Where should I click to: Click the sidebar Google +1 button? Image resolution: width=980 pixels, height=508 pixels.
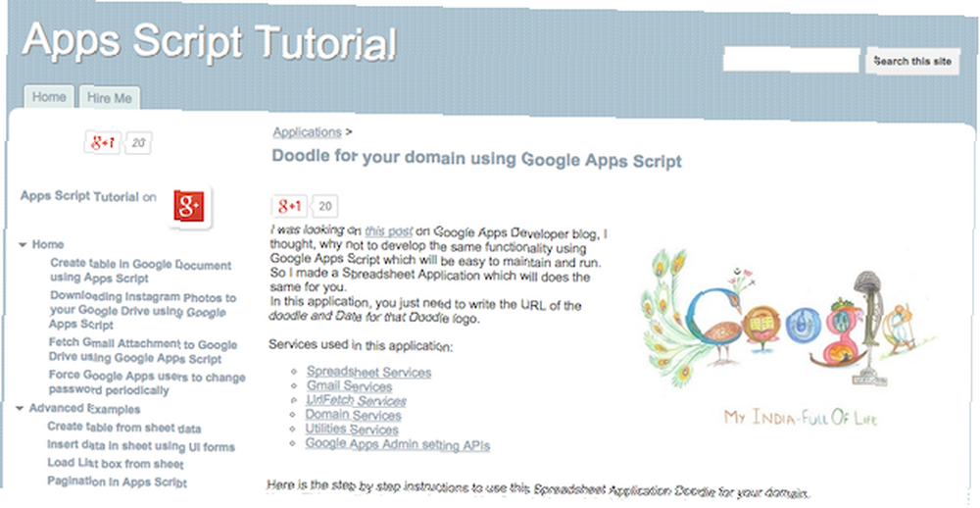point(102,142)
